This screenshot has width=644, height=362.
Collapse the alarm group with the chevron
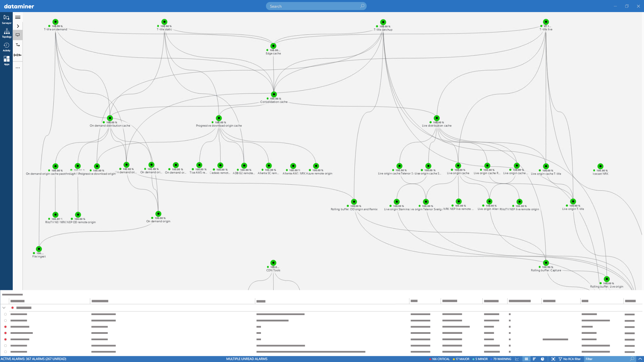point(4,308)
